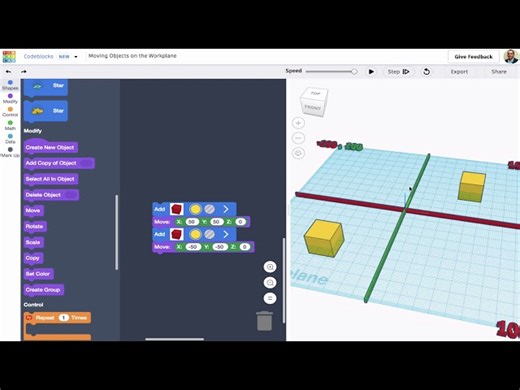Click the Step button

(398, 72)
